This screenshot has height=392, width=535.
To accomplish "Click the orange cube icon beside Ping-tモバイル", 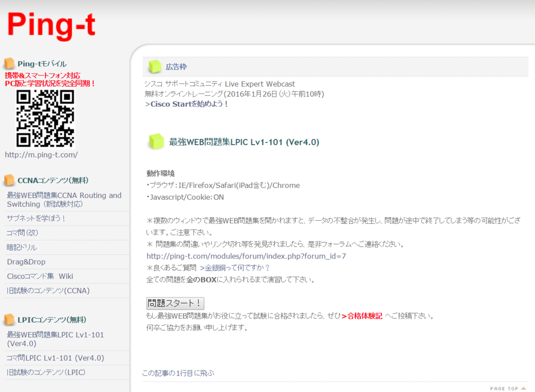I will (x=9, y=63).
